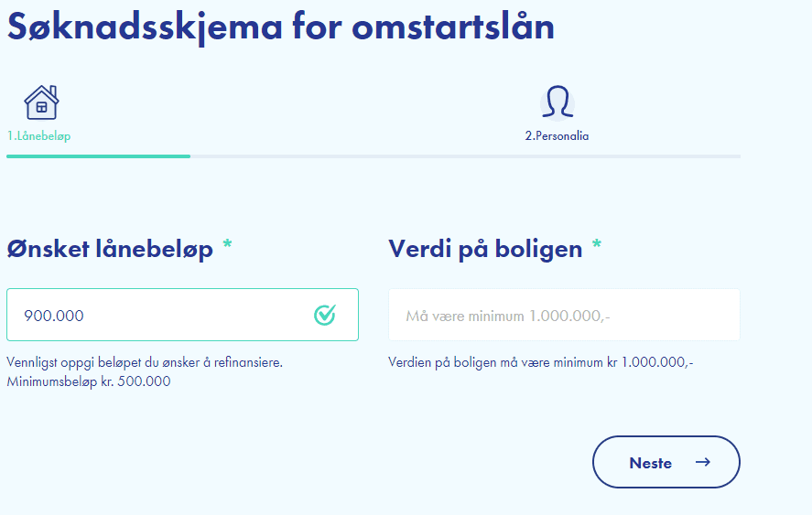Click the green checkmark in loan amount field
Screen dimensions: 812x515
click(x=325, y=316)
